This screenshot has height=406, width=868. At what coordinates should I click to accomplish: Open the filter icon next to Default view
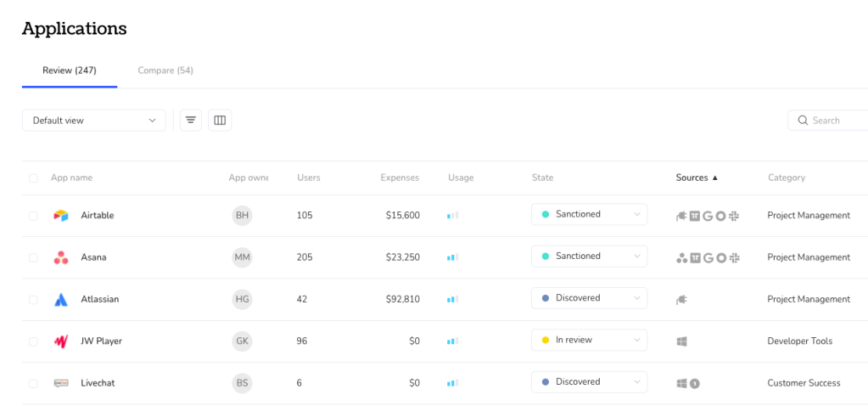coord(191,121)
